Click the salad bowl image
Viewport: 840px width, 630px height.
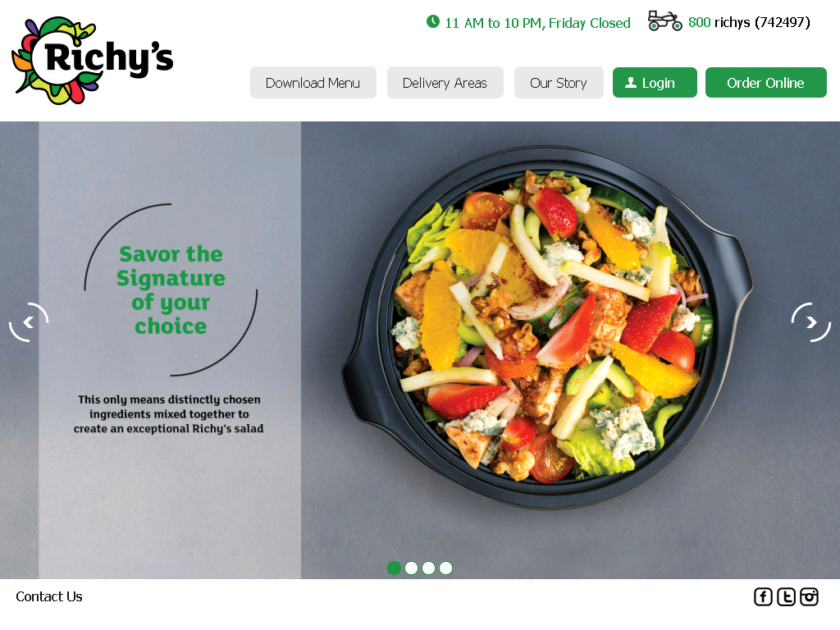pos(547,327)
